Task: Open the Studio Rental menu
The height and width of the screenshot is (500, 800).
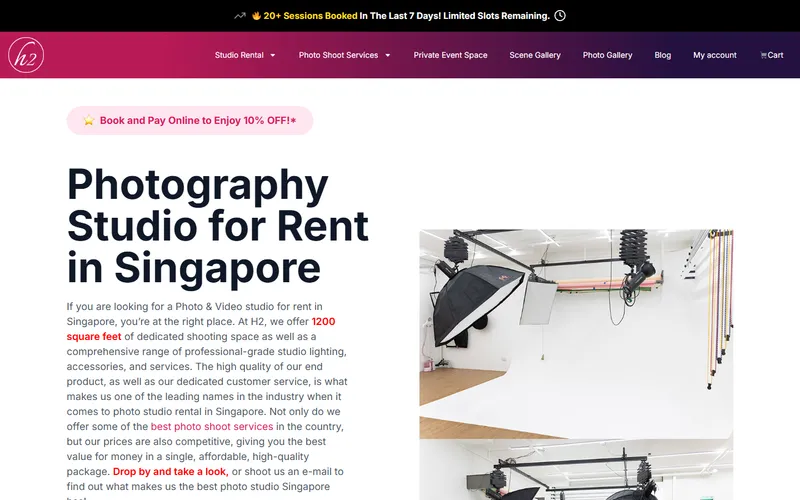Action: click(239, 55)
